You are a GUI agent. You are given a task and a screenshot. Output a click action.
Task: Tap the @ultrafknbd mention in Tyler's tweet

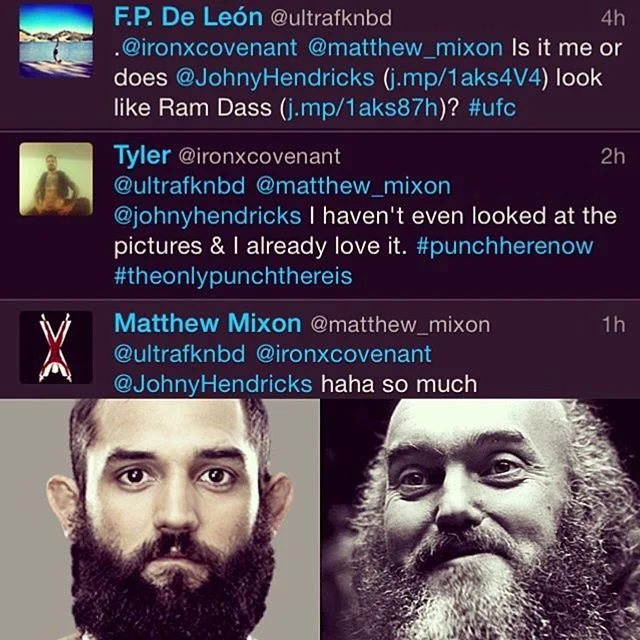(x=180, y=186)
